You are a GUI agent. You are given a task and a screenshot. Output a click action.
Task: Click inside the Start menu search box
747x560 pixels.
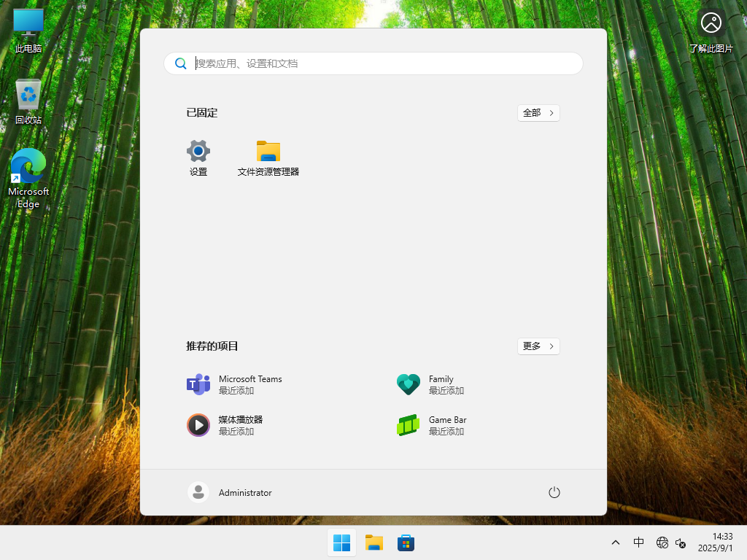[373, 63]
